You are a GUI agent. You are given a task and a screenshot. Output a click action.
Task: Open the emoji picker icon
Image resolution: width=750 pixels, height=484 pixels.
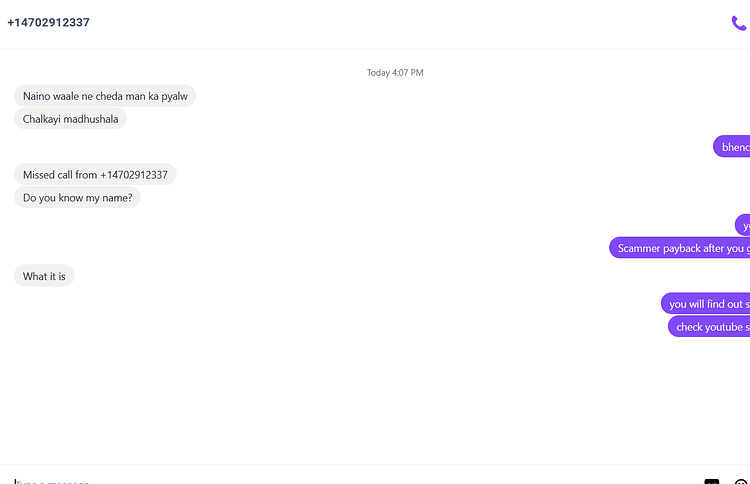[742, 481]
